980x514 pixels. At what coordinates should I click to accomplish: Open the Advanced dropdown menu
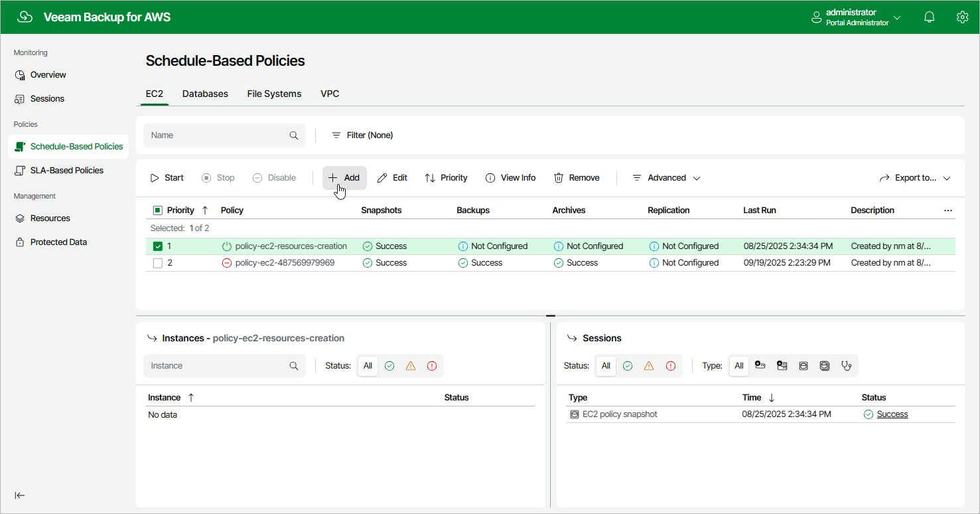point(666,178)
